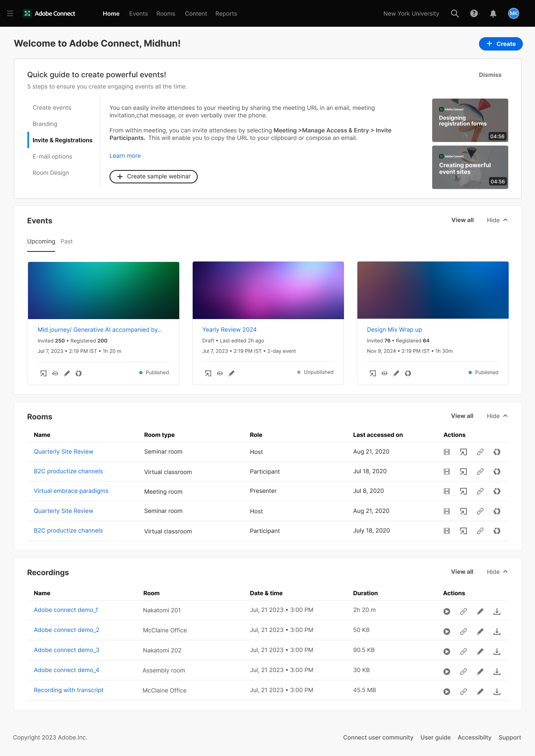Screen dimensions: 535x756
Task: Select the Upcoming events tab
Action: click(41, 241)
